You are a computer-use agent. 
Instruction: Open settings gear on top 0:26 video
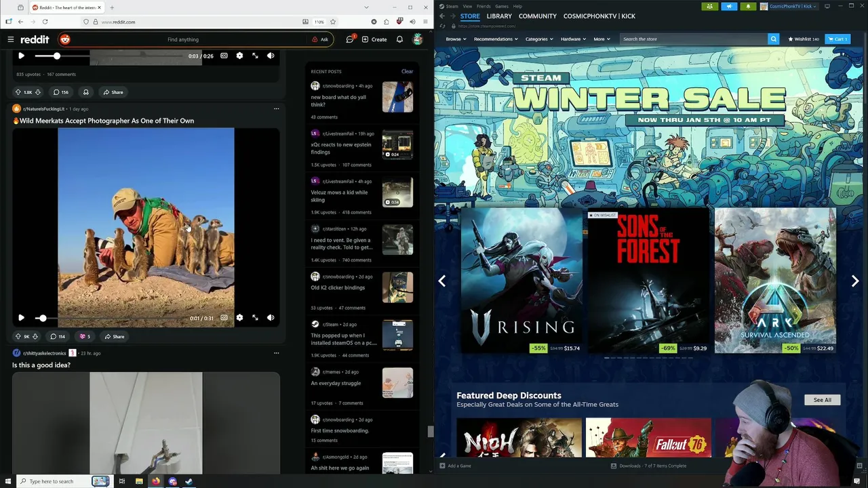tap(239, 56)
